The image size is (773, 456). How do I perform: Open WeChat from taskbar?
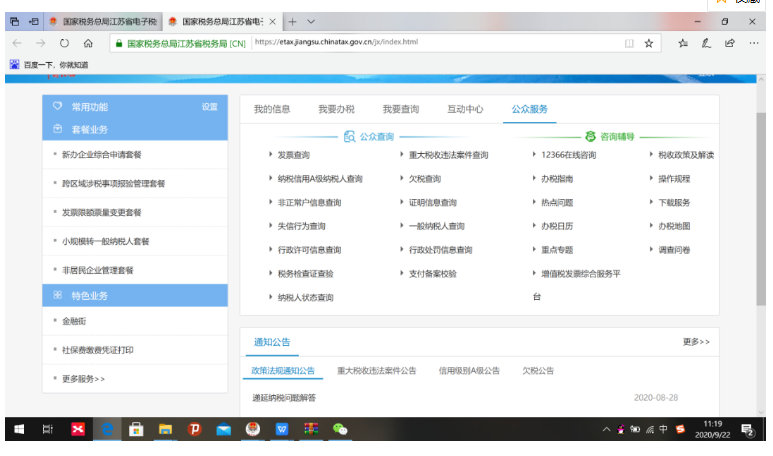tap(340, 429)
